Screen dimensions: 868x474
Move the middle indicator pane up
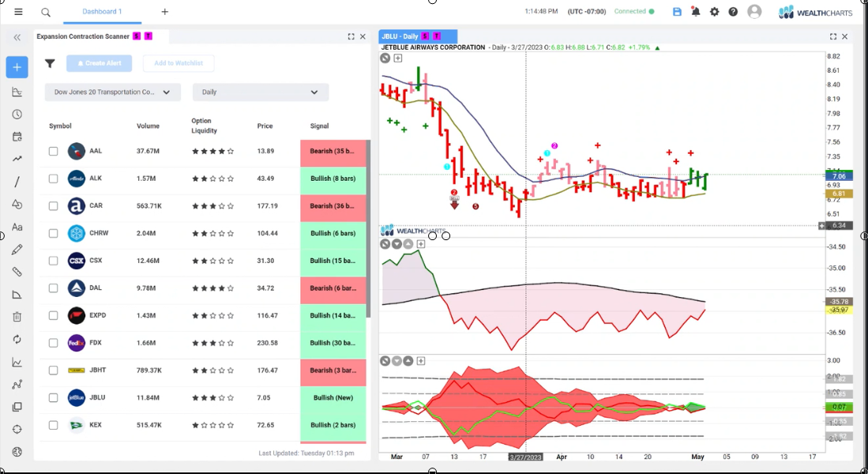pyautogui.click(x=408, y=243)
